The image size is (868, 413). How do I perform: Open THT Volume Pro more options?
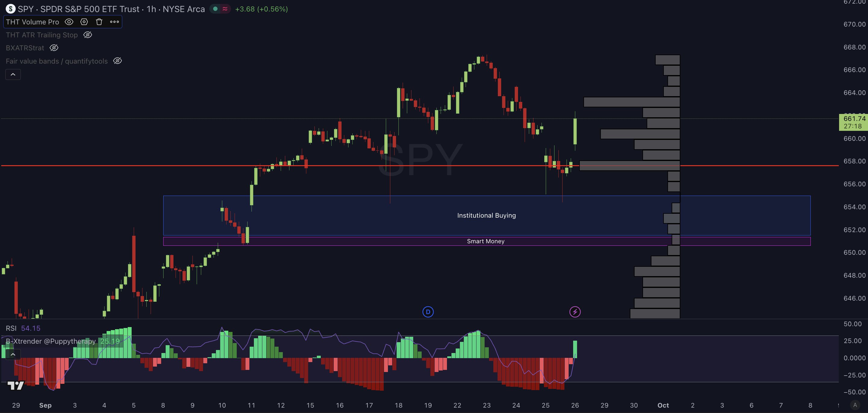coord(114,22)
